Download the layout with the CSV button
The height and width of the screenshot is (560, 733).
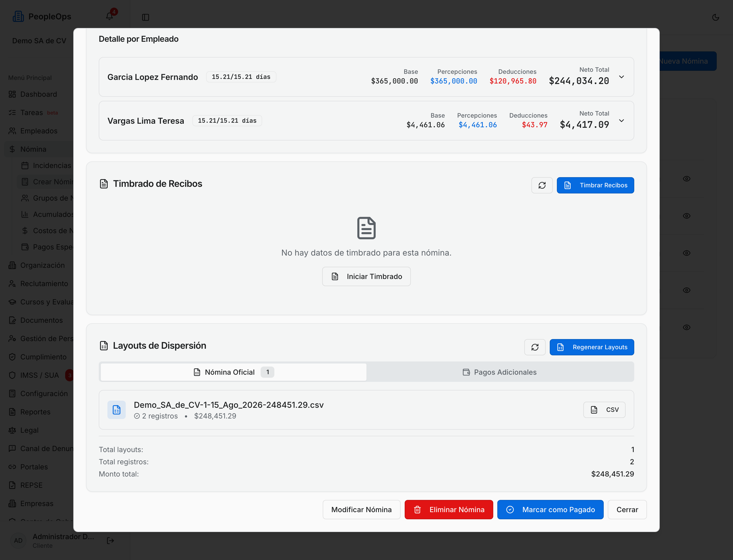604,410
